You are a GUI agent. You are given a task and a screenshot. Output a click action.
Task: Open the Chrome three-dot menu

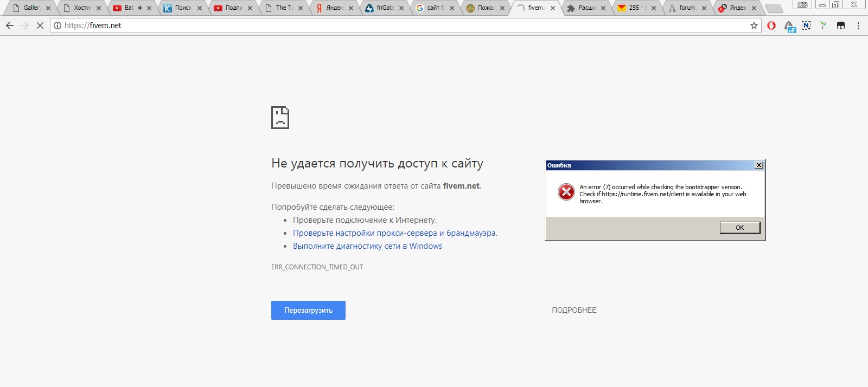(858, 25)
